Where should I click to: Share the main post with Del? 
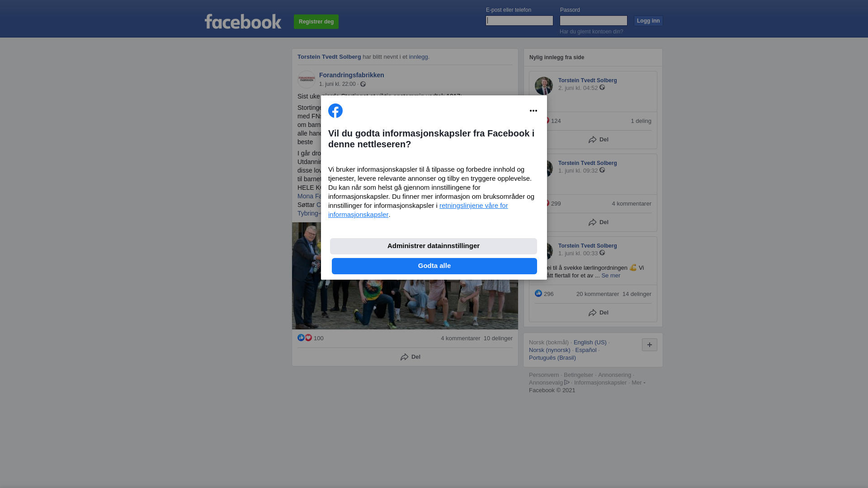[410, 357]
